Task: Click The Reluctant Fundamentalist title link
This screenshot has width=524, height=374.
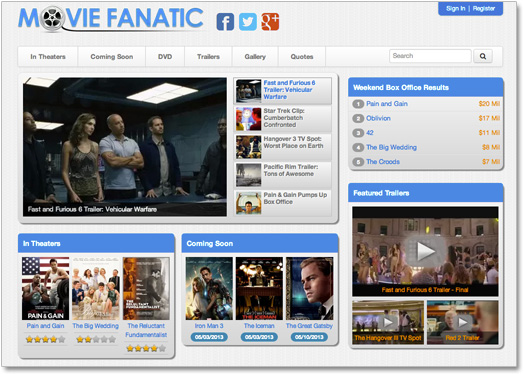Action: tap(146, 330)
